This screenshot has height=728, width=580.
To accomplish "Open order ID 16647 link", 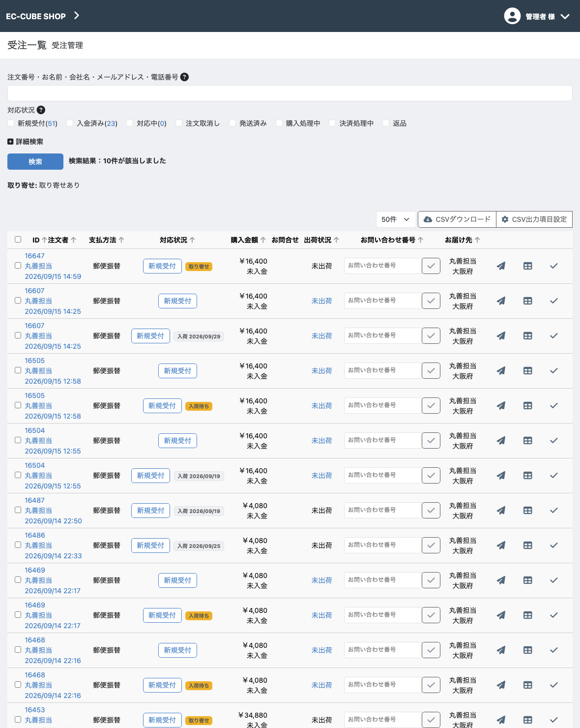I will click(x=35, y=256).
